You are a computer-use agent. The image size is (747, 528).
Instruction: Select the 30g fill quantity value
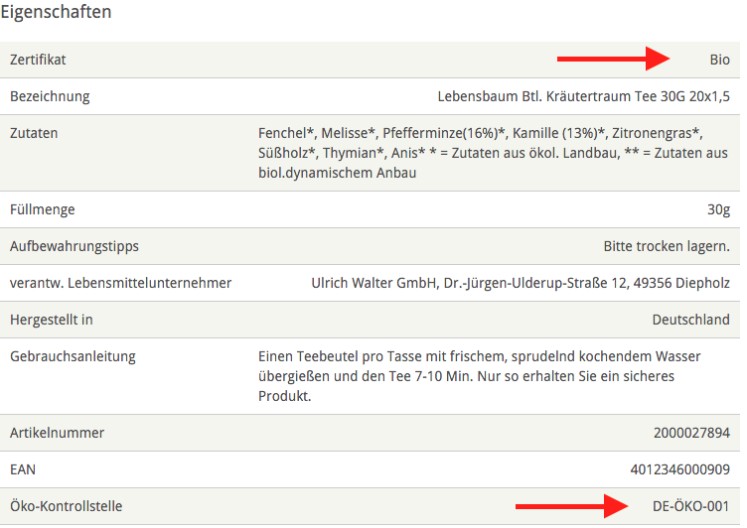[x=718, y=209]
